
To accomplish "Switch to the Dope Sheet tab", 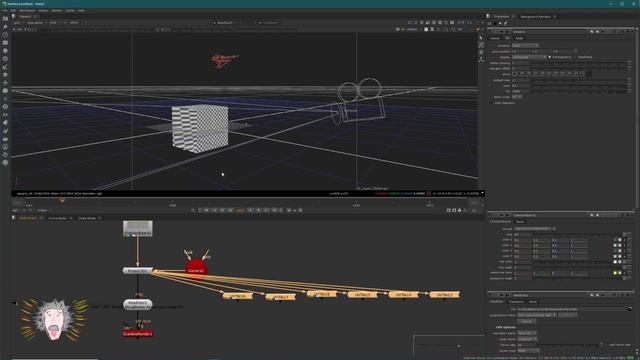I will (87, 218).
